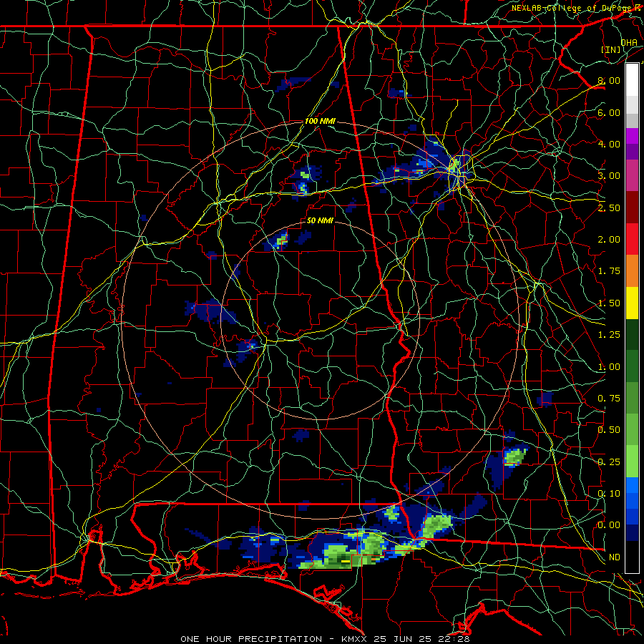The width and height of the screenshot is (644, 644).
Task: Click the ND legend label
Action: pyautogui.click(x=615, y=557)
